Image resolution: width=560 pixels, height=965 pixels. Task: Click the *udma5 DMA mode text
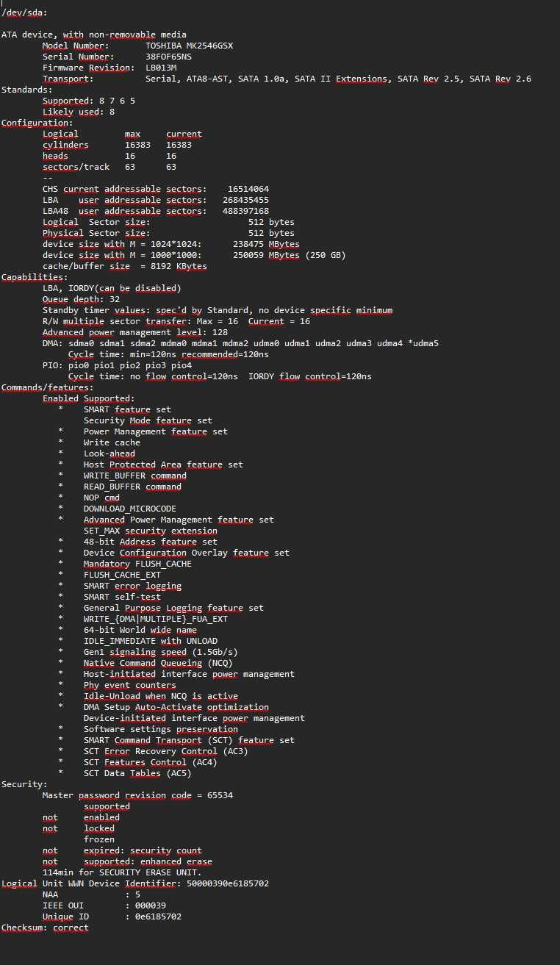click(x=423, y=343)
